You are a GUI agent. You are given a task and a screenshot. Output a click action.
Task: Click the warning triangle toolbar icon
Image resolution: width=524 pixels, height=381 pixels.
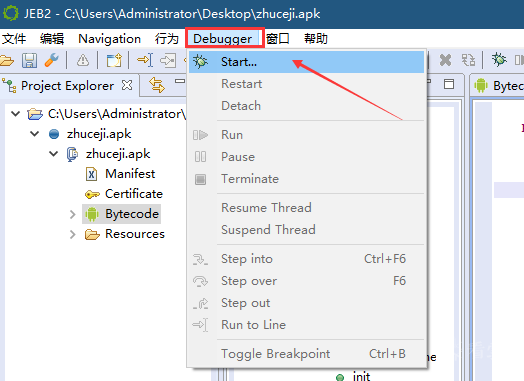[x=83, y=60]
